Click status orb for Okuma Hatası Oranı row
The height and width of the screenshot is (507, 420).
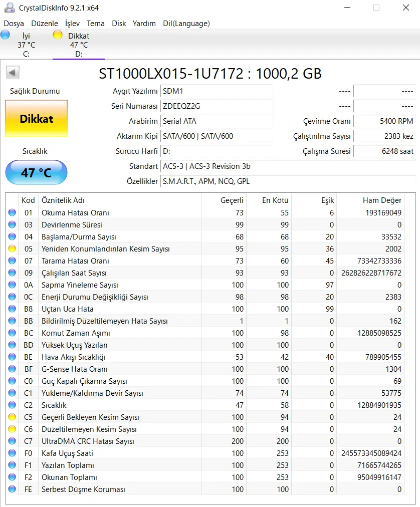point(12,212)
